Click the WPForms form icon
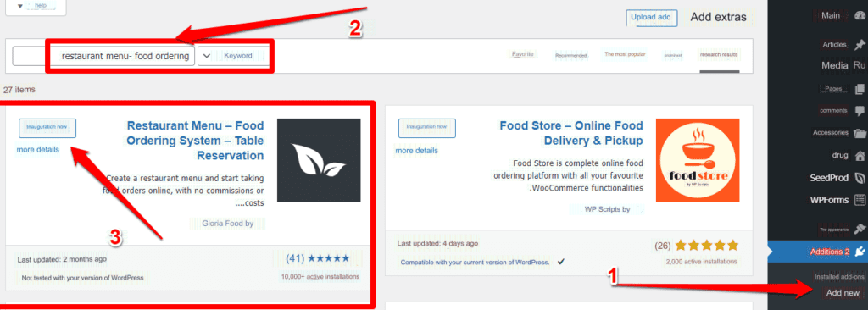Image resolution: width=868 pixels, height=310 pixels. coord(860,200)
